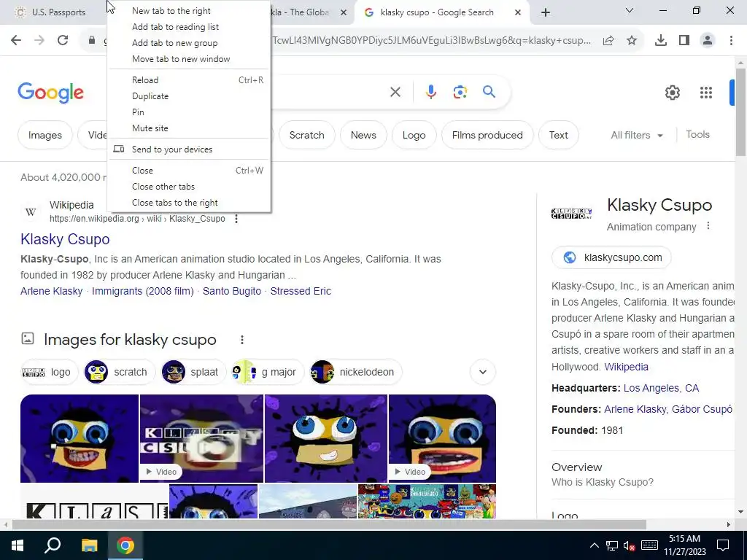Select the splaat image chip

click(x=193, y=372)
